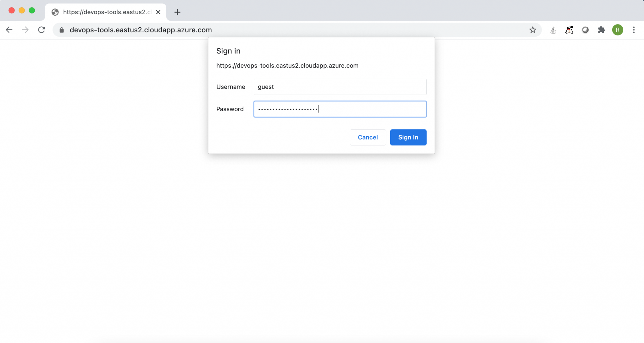
Task: Click the green R profile avatar
Action: (618, 30)
